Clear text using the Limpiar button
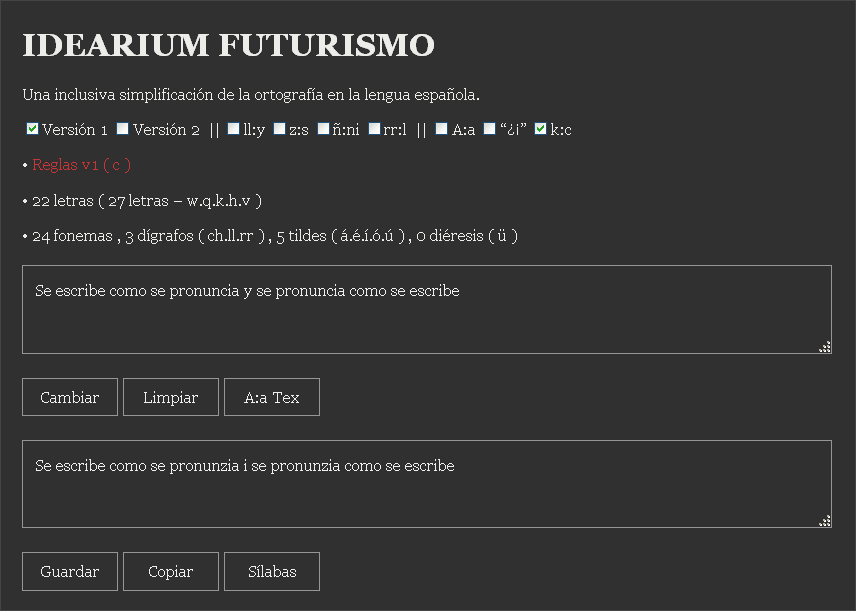 click(x=170, y=397)
